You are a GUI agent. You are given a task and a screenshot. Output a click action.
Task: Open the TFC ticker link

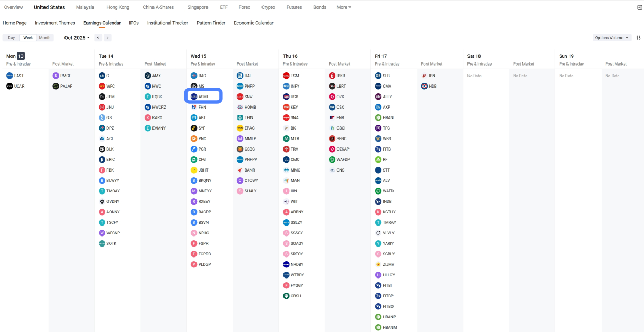click(387, 128)
